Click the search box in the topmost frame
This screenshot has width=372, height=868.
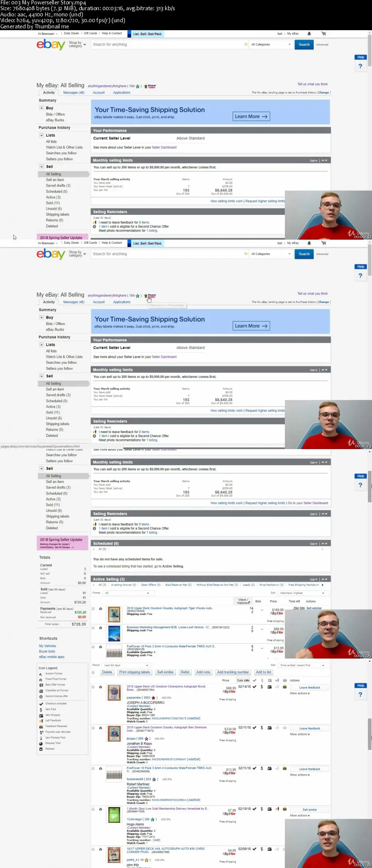pos(169,44)
